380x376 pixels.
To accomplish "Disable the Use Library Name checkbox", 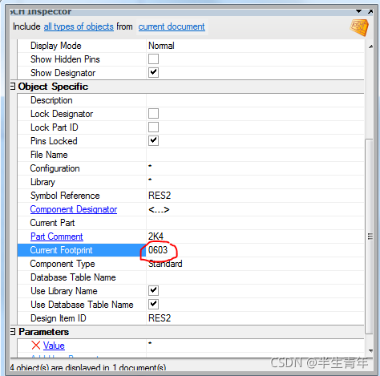I will click(x=153, y=290).
